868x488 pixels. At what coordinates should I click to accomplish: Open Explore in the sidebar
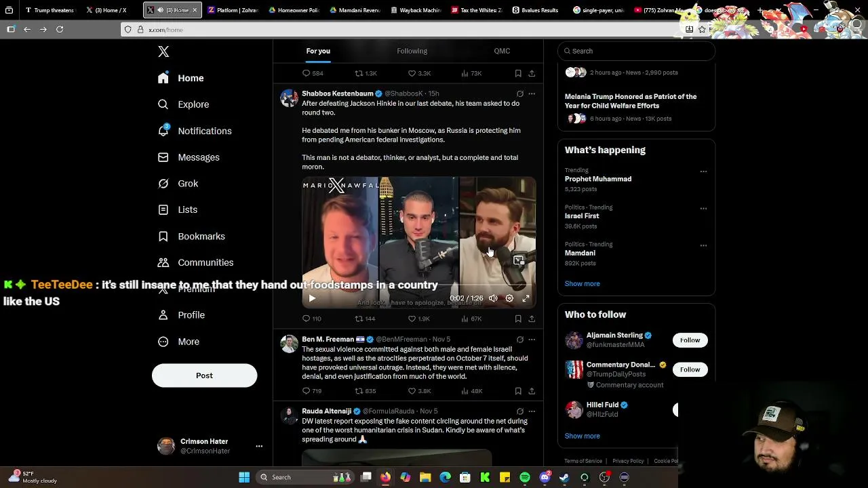click(x=183, y=104)
